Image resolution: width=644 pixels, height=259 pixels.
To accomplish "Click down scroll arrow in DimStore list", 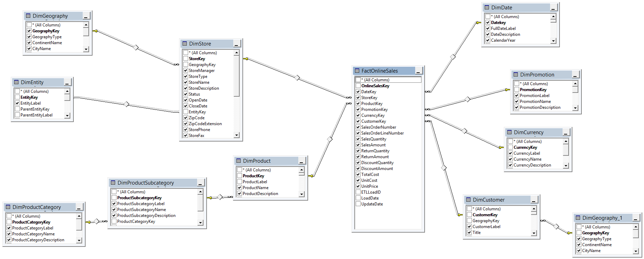I will tap(237, 135).
